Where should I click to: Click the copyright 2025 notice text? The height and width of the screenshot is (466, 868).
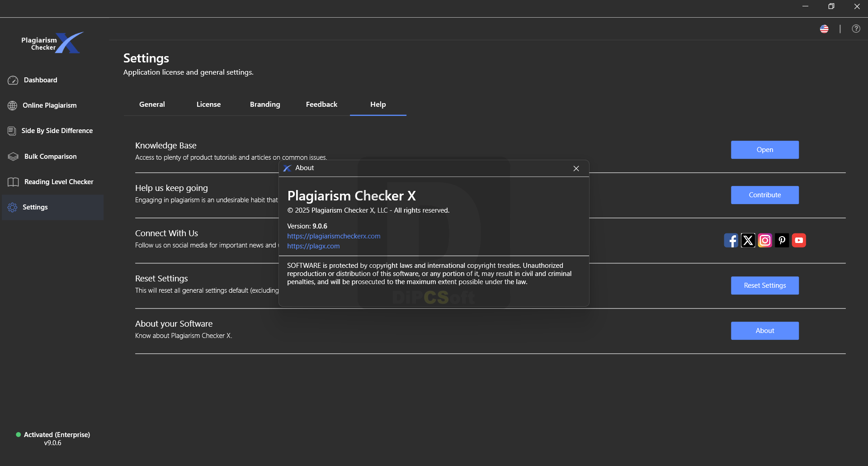pos(368,210)
